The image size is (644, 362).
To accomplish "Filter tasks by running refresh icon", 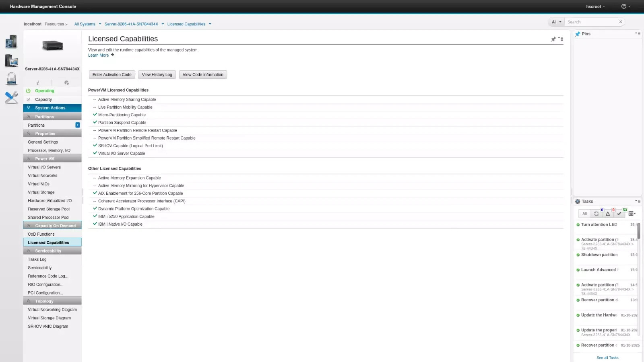I will (x=596, y=214).
